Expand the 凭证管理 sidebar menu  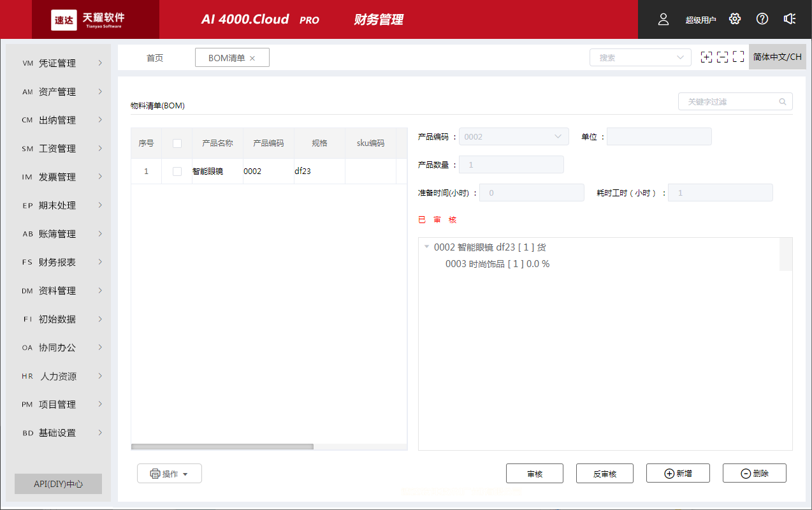point(57,62)
